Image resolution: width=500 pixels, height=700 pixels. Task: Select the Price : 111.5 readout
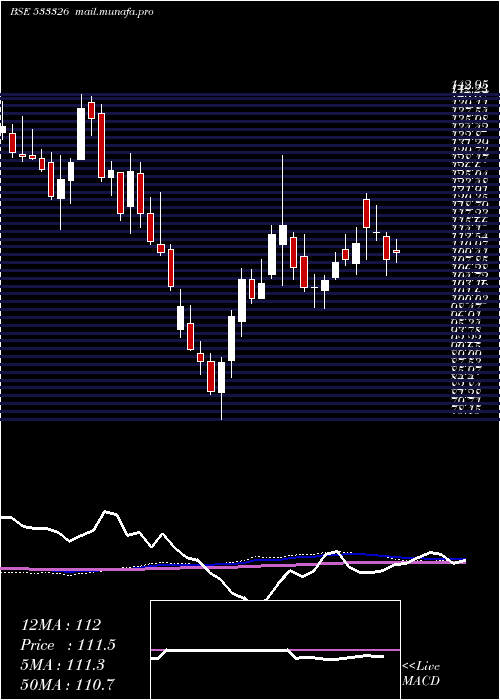click(68, 645)
